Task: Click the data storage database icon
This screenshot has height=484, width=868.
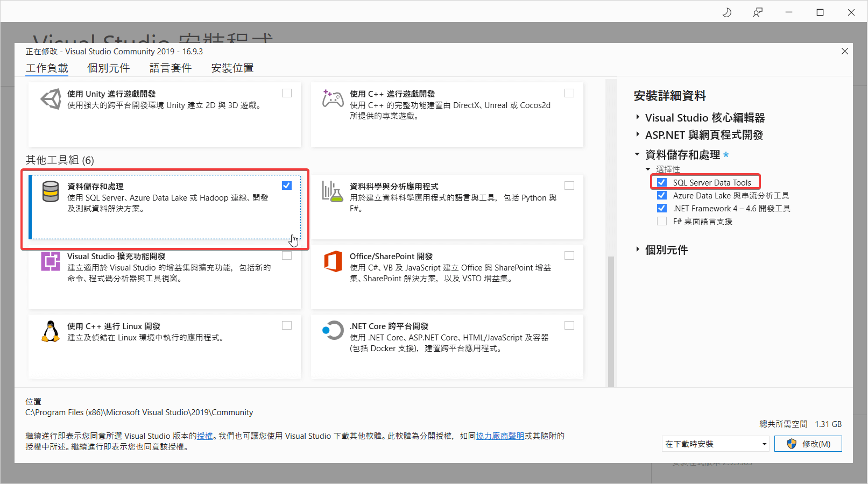Action: click(x=51, y=191)
